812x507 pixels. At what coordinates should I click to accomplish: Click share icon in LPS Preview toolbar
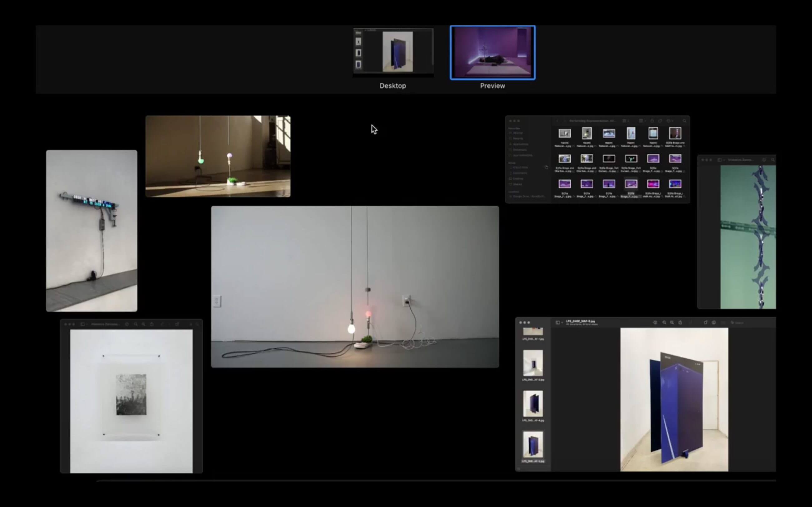tap(681, 323)
